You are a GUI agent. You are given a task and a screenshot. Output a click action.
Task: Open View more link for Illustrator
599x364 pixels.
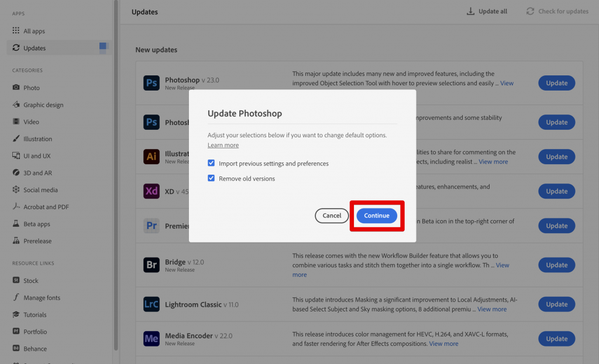point(493,161)
